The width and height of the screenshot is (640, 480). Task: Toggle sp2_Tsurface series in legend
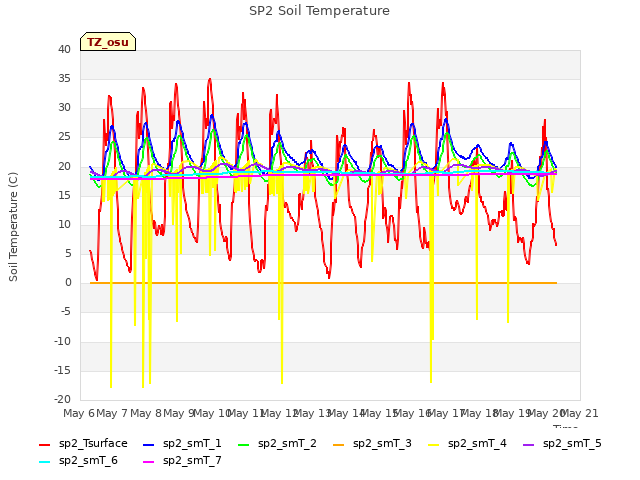83,444
